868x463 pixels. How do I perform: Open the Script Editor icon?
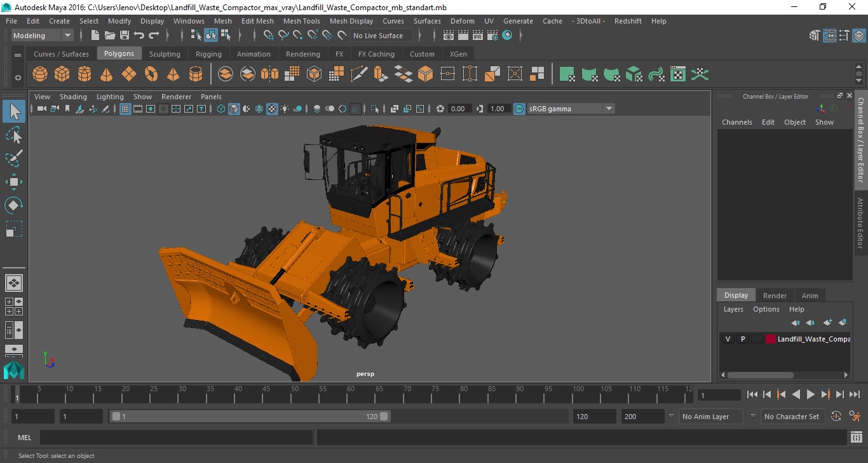point(856,438)
